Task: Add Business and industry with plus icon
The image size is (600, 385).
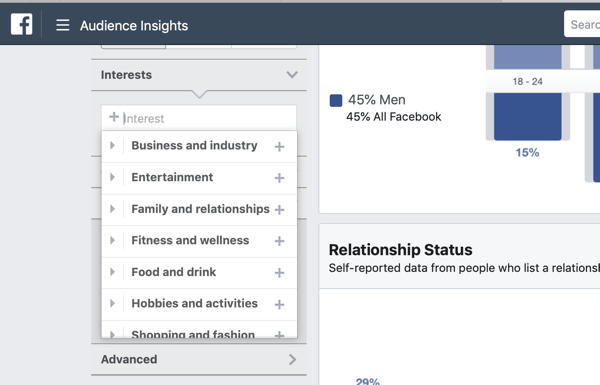Action: click(279, 147)
